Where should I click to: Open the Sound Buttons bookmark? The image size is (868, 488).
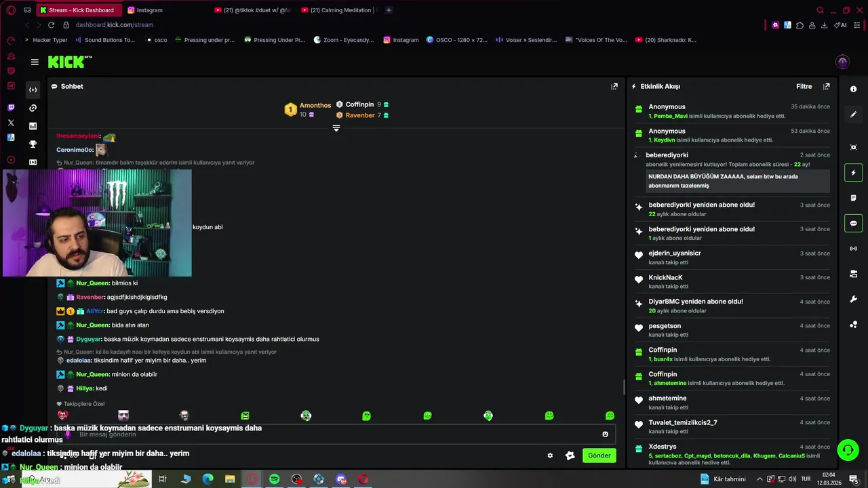[105, 40]
